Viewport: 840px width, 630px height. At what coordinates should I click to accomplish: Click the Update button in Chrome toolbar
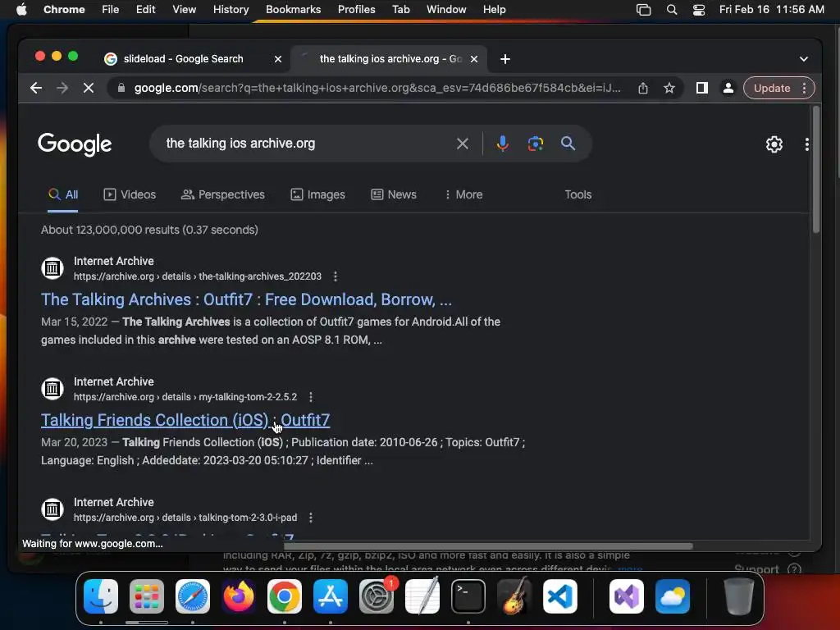(x=772, y=88)
